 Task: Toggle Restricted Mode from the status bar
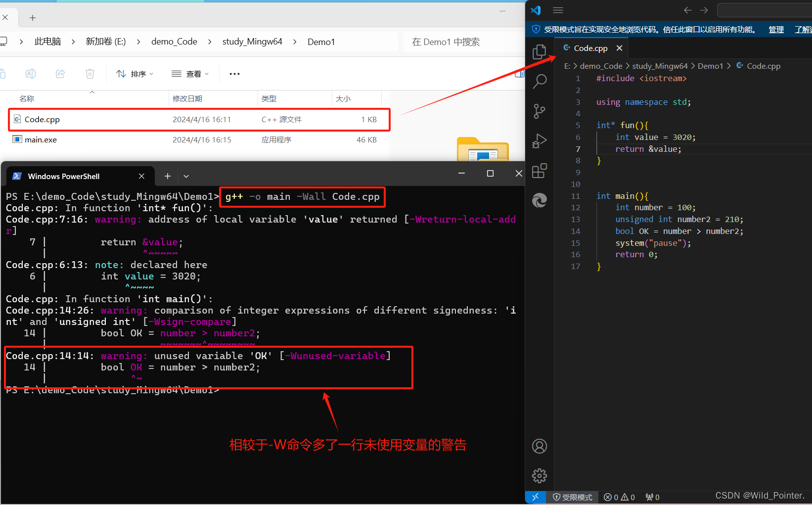coord(572,497)
